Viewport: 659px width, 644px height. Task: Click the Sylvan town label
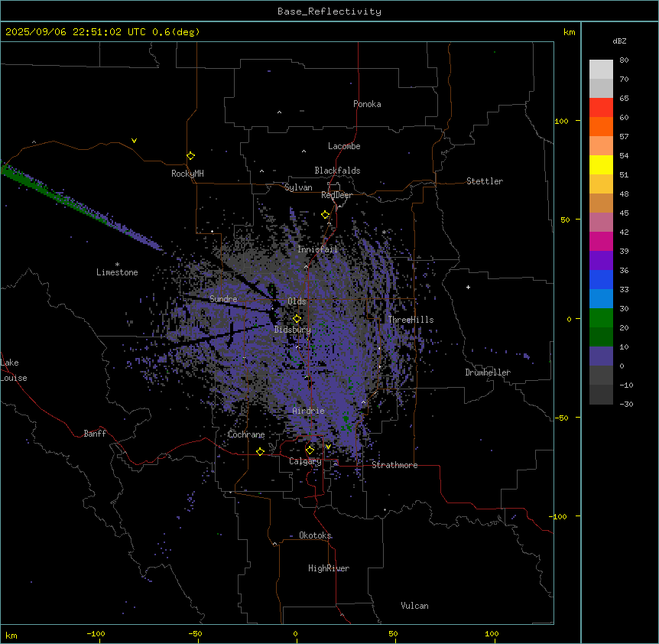(298, 187)
